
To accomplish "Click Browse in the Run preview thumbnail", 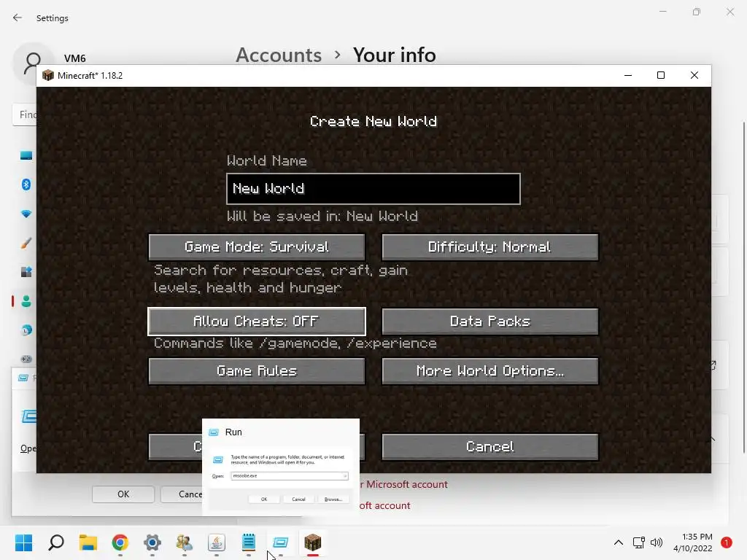I will (333, 499).
